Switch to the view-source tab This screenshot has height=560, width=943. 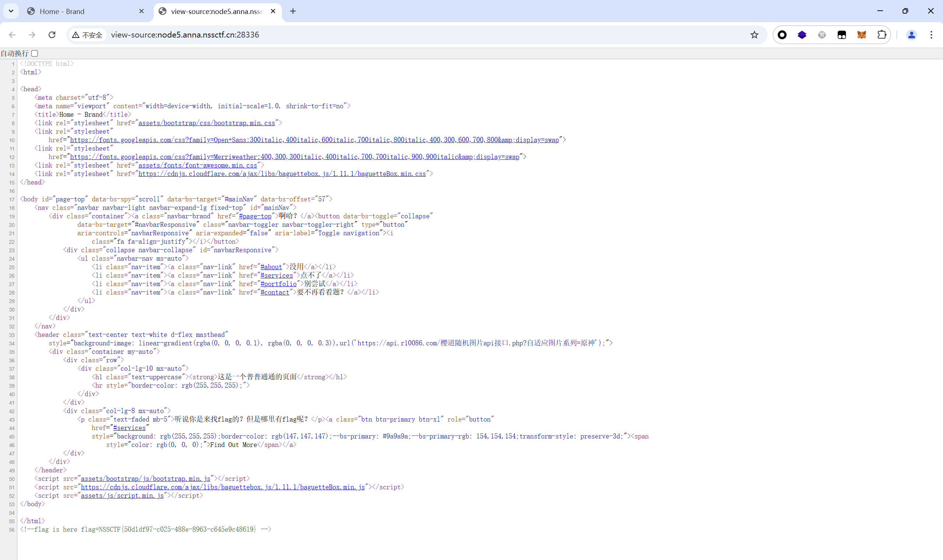(218, 11)
